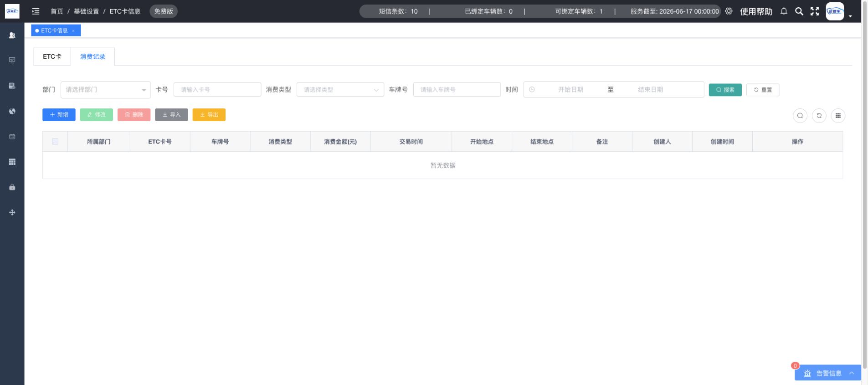
Task: Open the monitor chart sidebar icon
Action: click(12, 60)
